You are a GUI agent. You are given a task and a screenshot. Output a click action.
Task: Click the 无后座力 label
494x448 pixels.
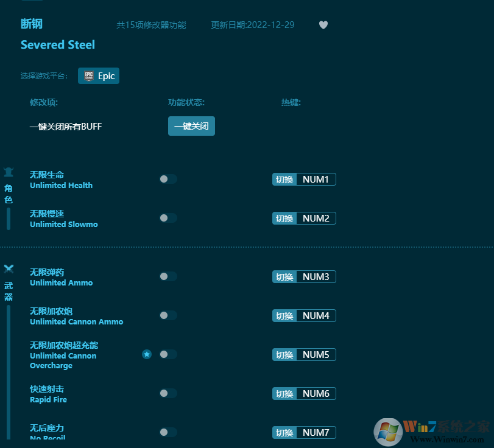tap(47, 428)
